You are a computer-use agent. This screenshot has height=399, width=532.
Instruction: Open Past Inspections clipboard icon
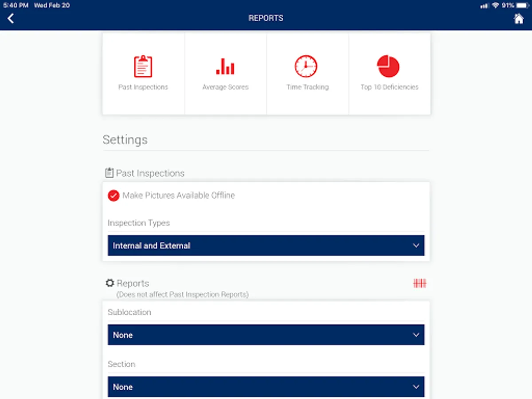(143, 66)
